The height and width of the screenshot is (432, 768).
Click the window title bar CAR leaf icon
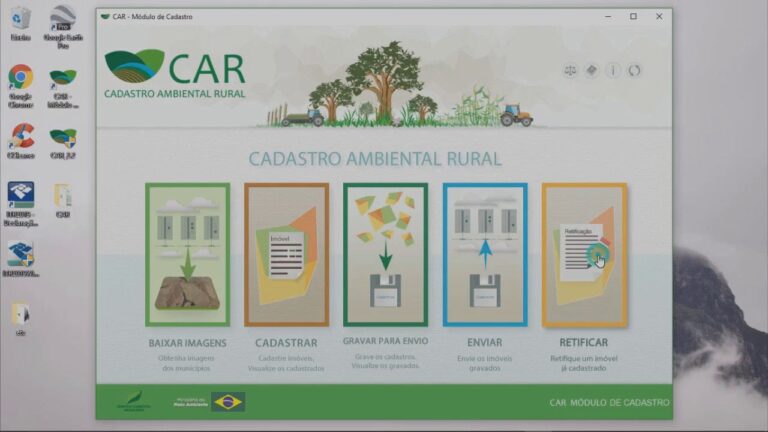[x=105, y=17]
